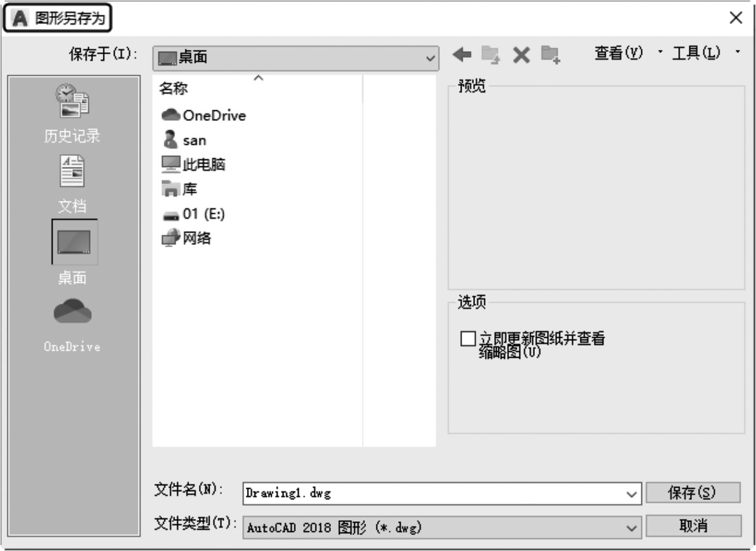This screenshot has height=551, width=756.
Task: Click the 库 libraries icon in list
Action: click(171, 189)
